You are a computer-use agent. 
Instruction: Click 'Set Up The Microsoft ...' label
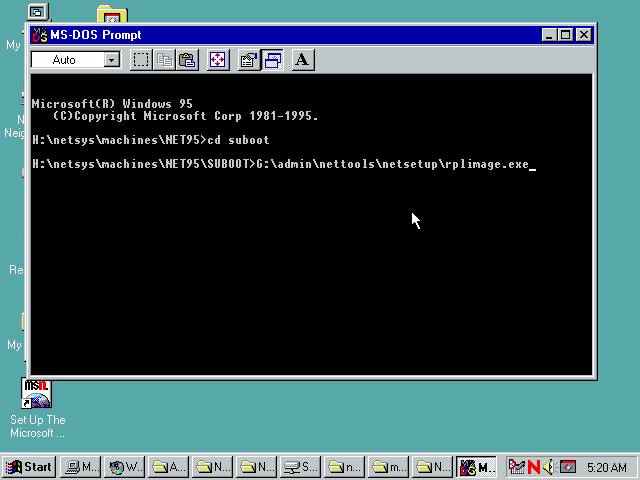(38, 426)
